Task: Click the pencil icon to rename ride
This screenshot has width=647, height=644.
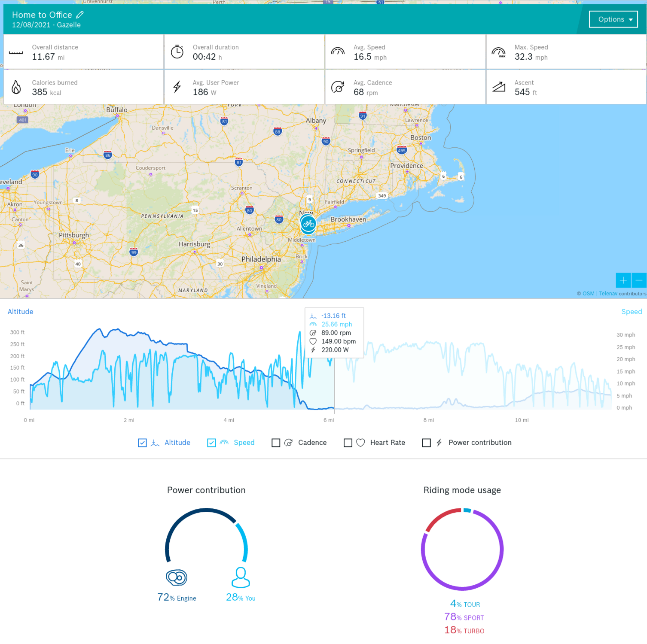Action: 80,15
